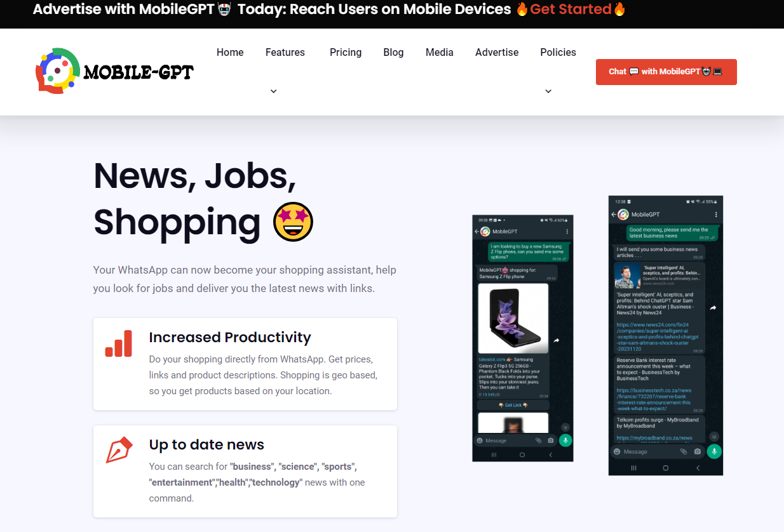Click the red pen nib news icon
Image resolution: width=784 pixels, height=532 pixels.
119,450
